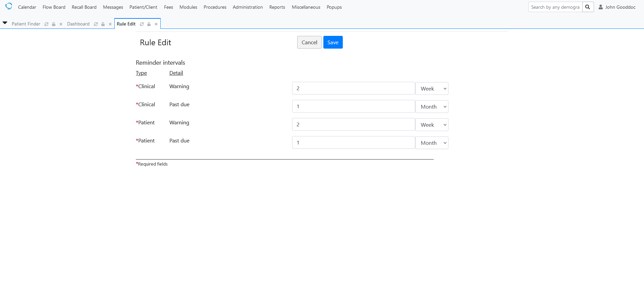Open the Month dropdown for Patient Past due

432,142
